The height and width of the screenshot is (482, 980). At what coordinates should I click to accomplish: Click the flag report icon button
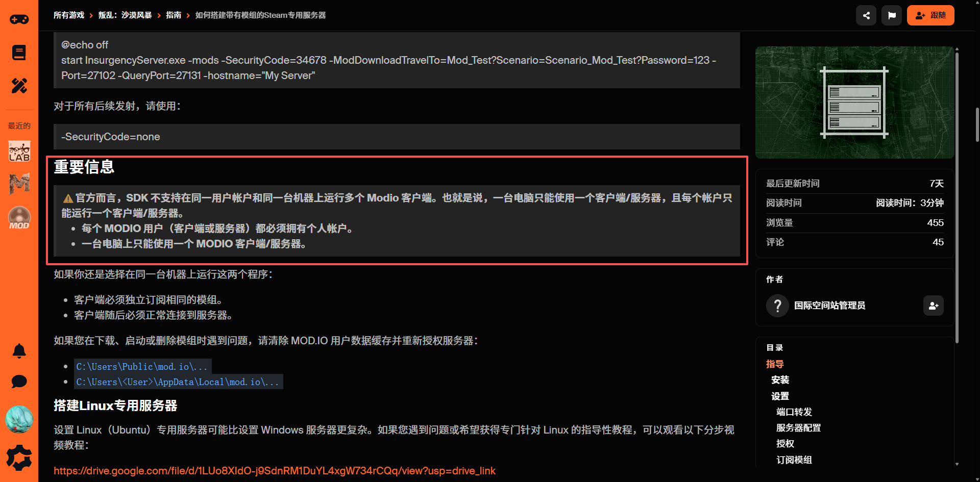[892, 15]
